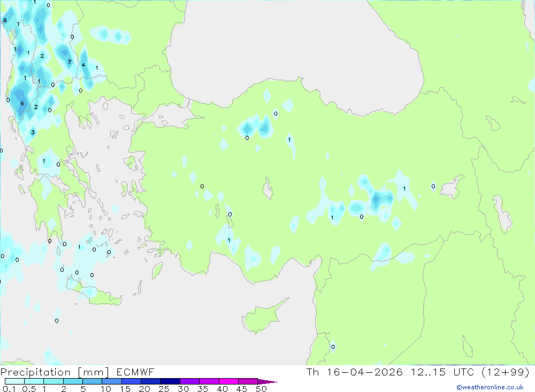Click the 0.5–1 mm legend color swatch

(34, 381)
